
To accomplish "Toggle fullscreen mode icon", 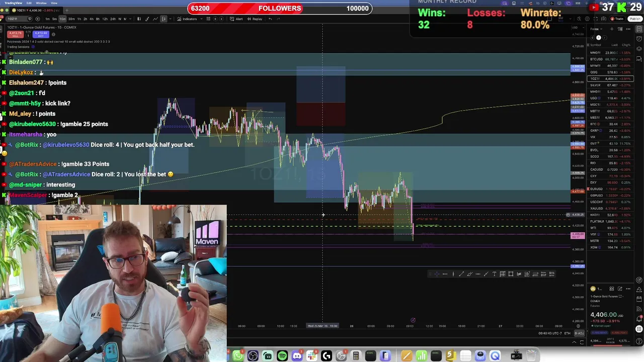I will click(x=596, y=19).
